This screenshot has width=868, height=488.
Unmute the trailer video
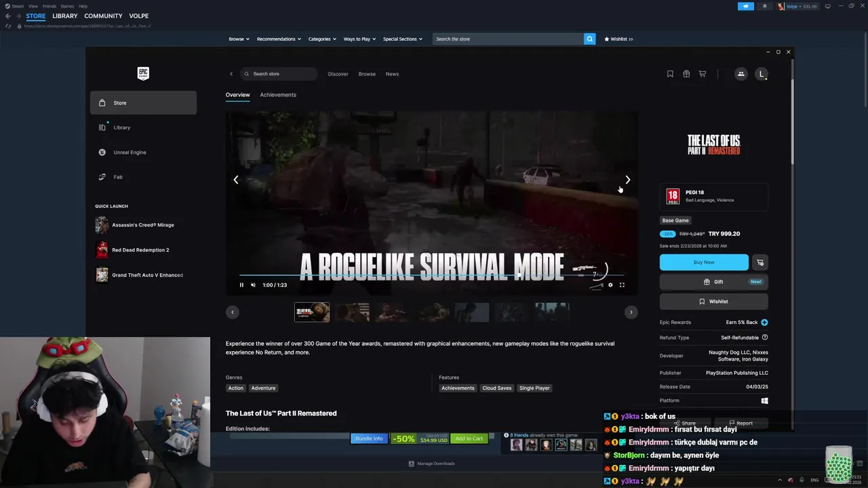tap(253, 285)
